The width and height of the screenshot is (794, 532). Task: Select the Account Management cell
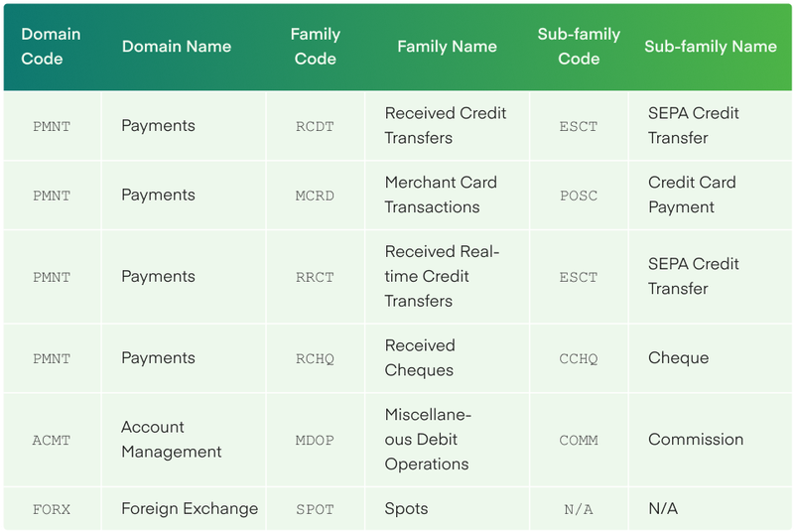click(x=171, y=440)
